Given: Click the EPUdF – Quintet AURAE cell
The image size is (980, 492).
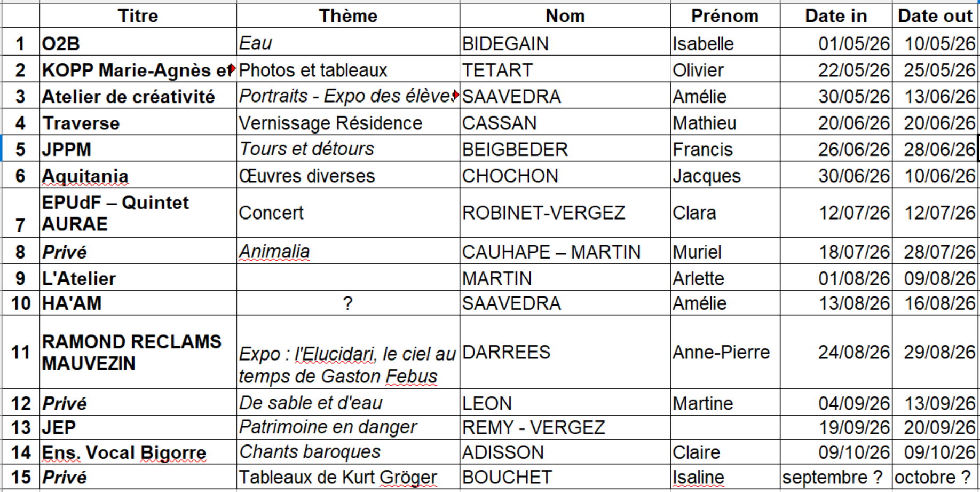Looking at the screenshot, I should click(138, 213).
